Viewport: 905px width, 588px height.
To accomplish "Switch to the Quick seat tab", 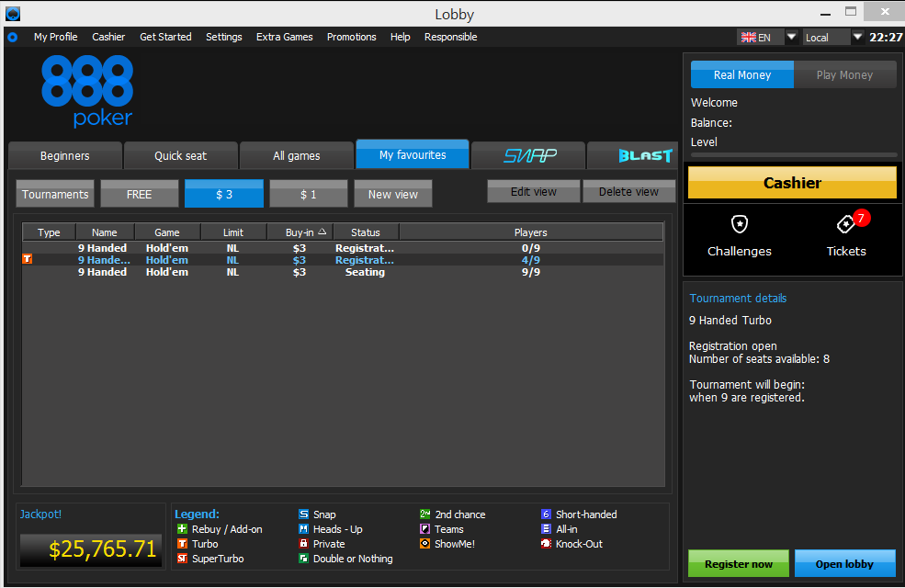I will click(181, 155).
